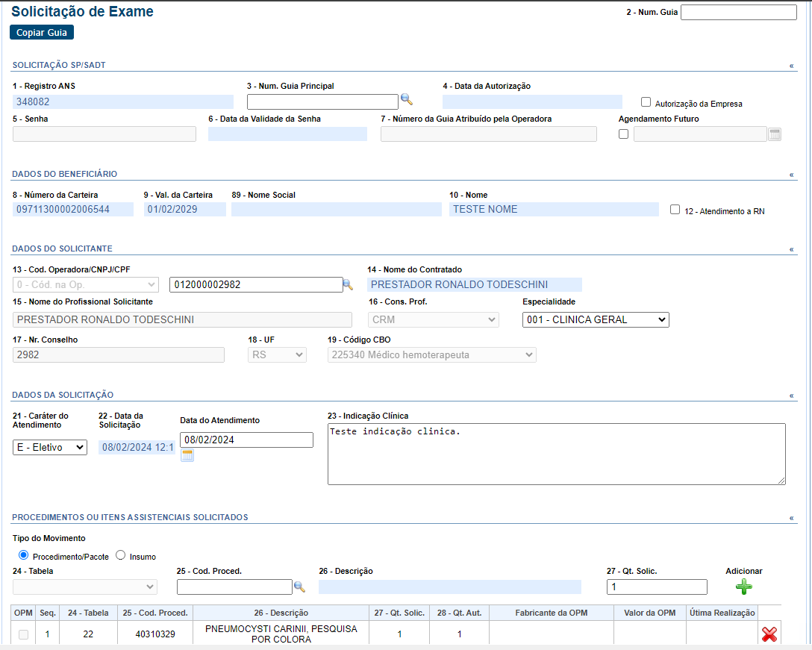Select the Procedimento/Pacote radio button
812x650 pixels.
click(23, 555)
